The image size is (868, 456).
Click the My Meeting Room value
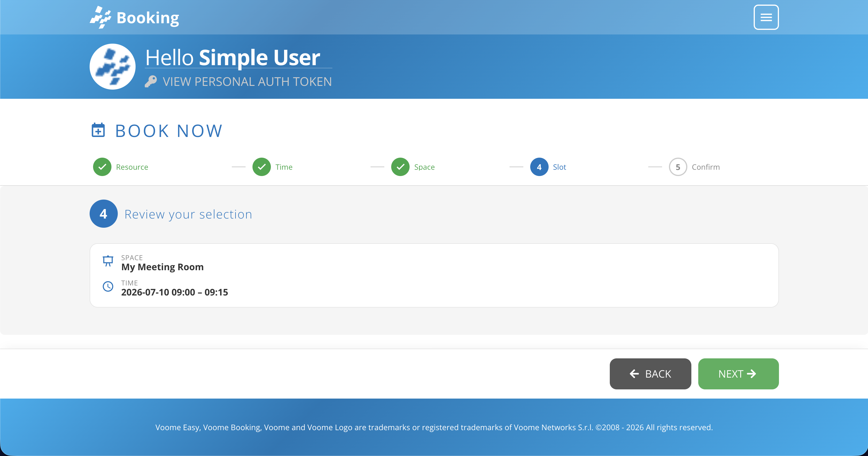point(162,267)
